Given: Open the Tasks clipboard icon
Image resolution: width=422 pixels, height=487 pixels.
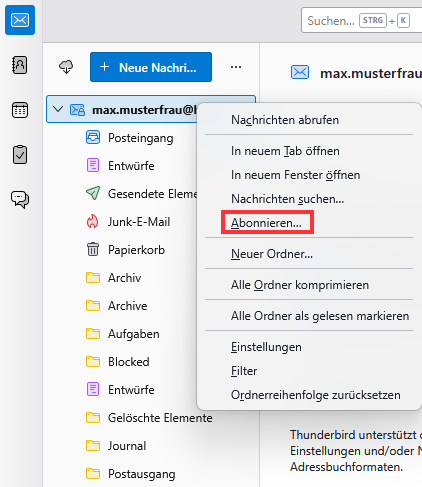Looking at the screenshot, I should coord(20,155).
